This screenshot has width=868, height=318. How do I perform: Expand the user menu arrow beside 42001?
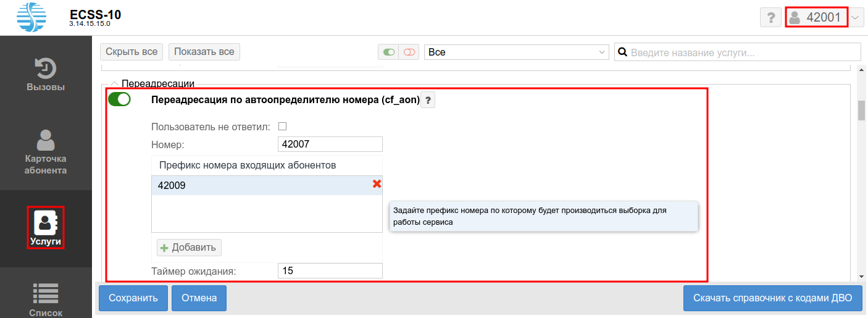pos(855,18)
